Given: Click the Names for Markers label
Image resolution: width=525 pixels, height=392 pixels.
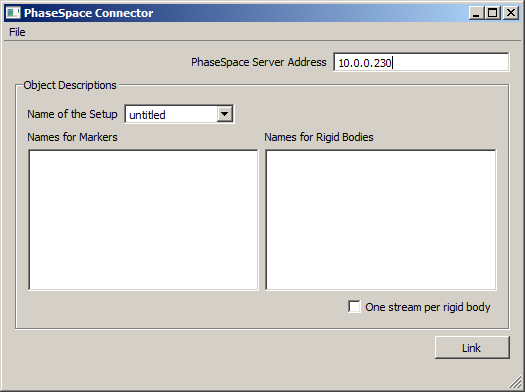Looking at the screenshot, I should pyautogui.click(x=72, y=137).
